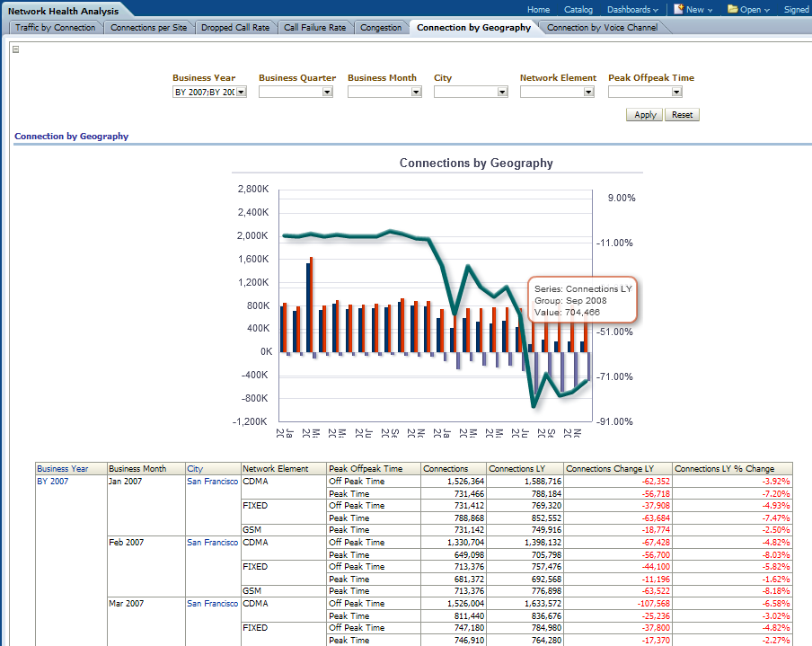
Task: Click the Catalog link
Action: click(x=578, y=10)
